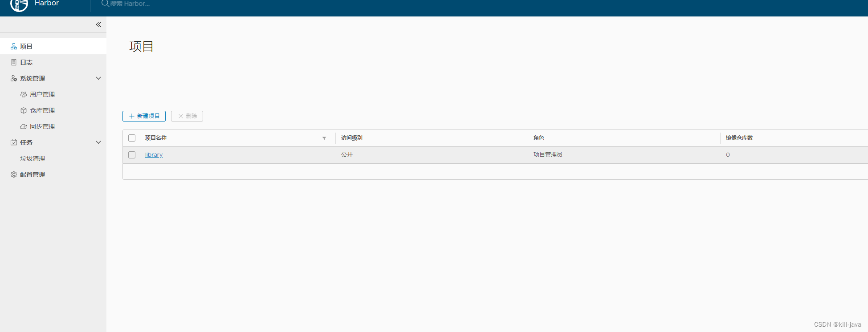Click the Harbor title text
The width and height of the screenshot is (868, 332).
point(47,4)
